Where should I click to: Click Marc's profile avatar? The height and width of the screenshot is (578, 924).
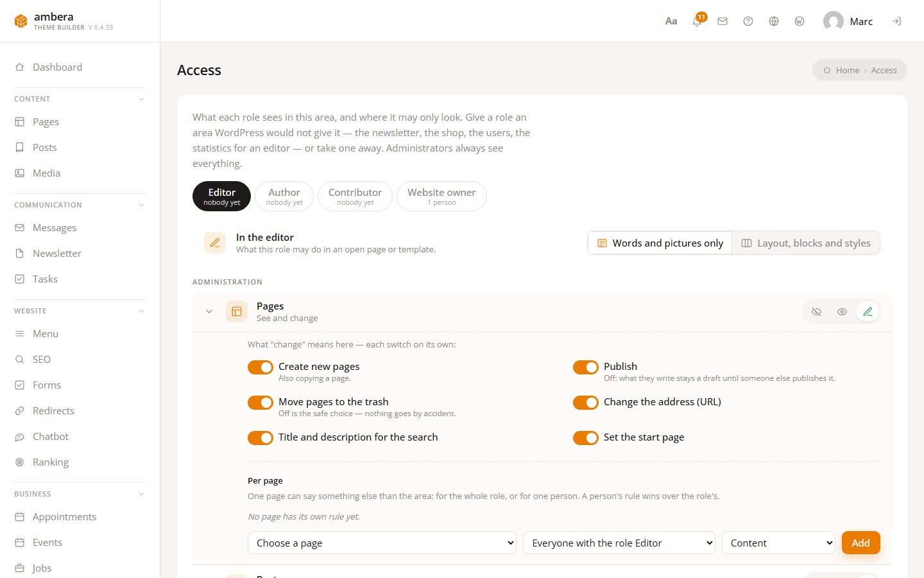click(x=833, y=21)
